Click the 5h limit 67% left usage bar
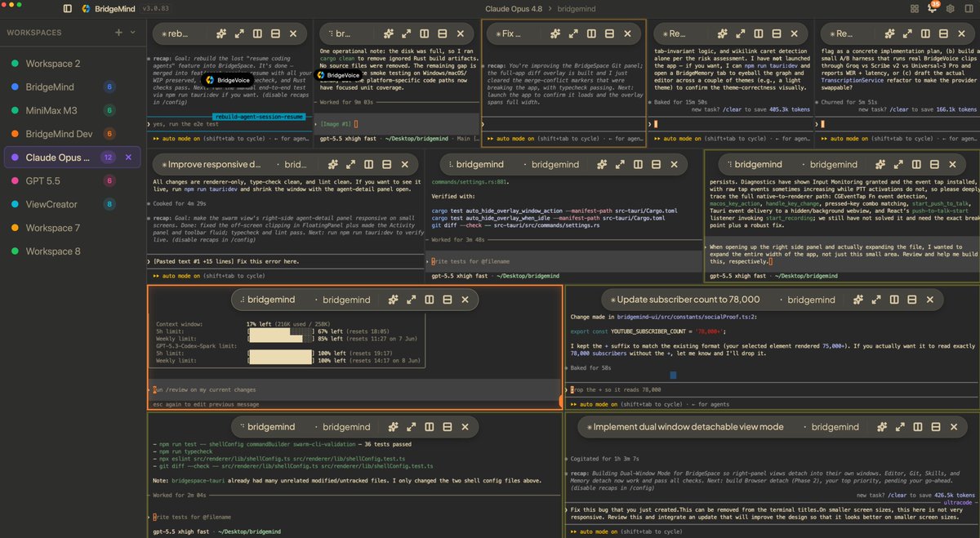The width and height of the screenshot is (980, 538). [x=281, y=332]
